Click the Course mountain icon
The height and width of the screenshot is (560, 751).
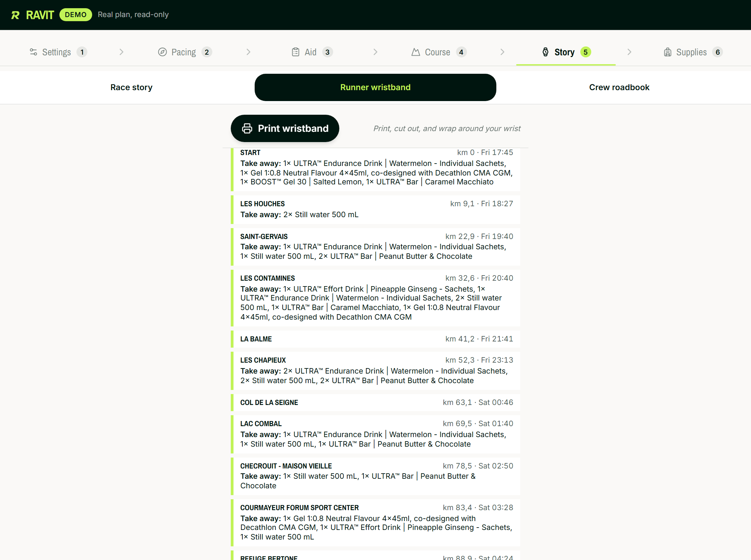coord(416,52)
